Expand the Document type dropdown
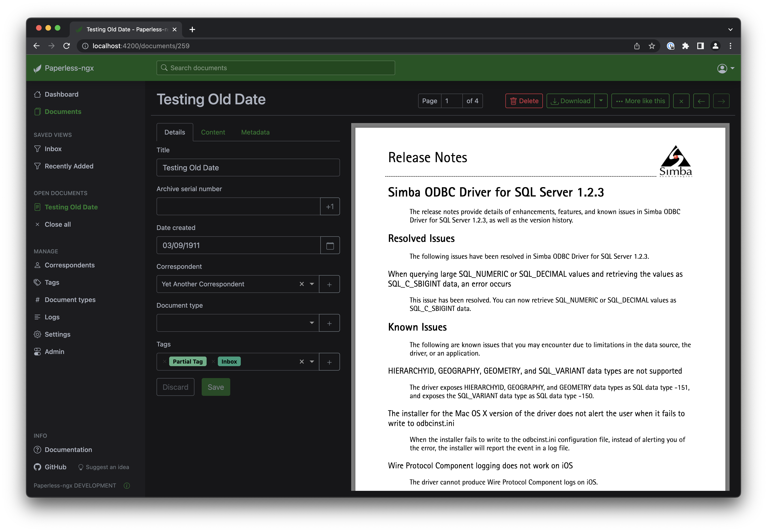The image size is (767, 532). (x=312, y=323)
